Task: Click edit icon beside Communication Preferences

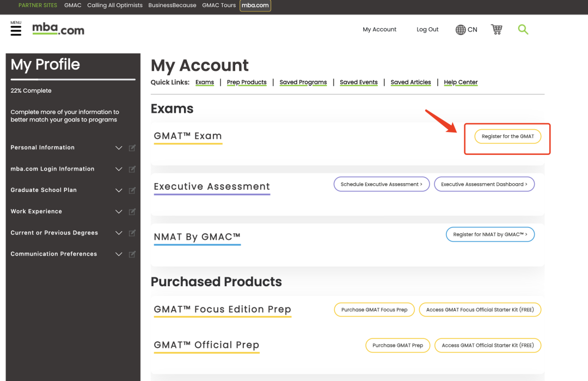Action: pyautogui.click(x=132, y=254)
